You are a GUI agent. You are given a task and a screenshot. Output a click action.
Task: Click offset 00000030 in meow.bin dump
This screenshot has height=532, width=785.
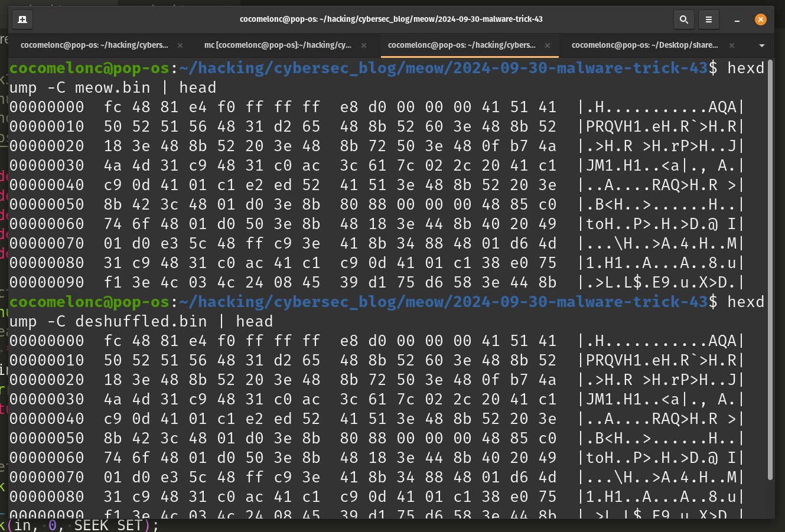47,165
